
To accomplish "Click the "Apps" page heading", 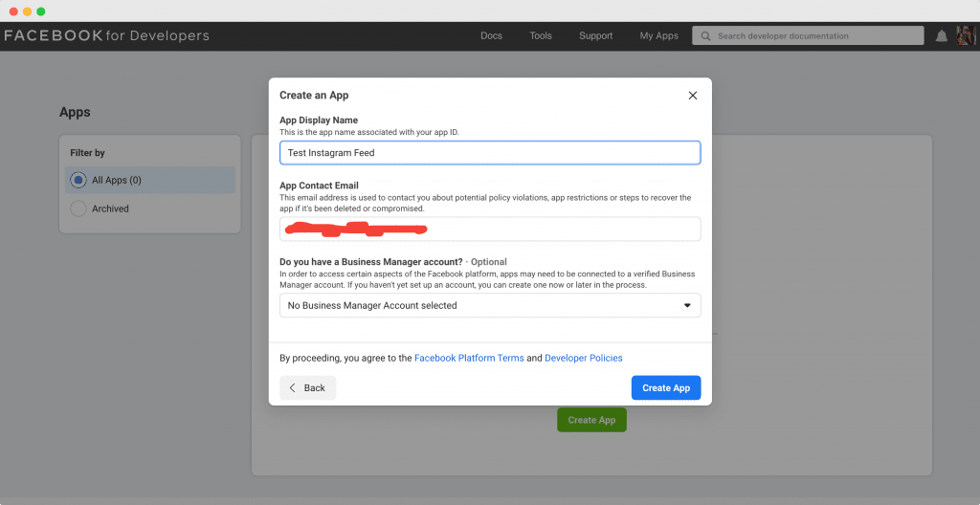I will point(75,113).
